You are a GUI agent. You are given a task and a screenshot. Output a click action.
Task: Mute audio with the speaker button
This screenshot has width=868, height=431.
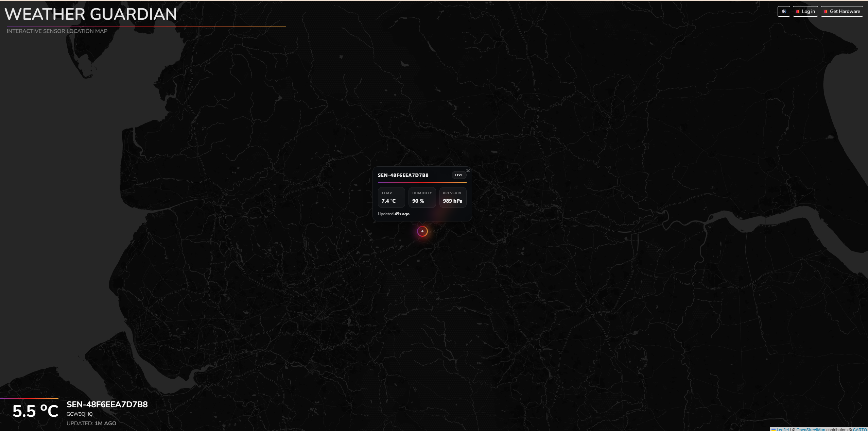click(x=783, y=11)
